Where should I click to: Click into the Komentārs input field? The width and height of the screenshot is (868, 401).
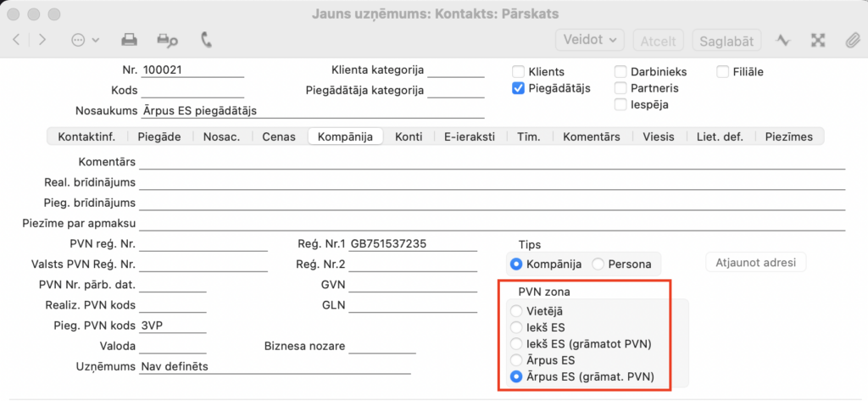pyautogui.click(x=492, y=161)
